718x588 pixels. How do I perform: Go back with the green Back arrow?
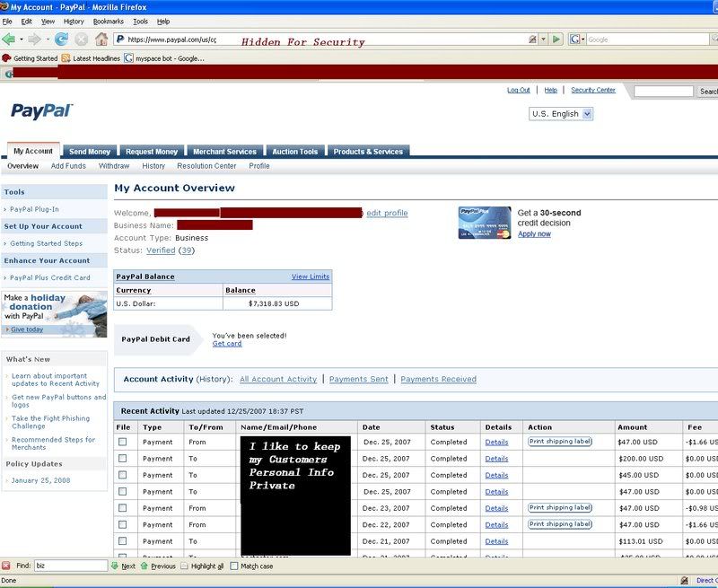point(8,39)
